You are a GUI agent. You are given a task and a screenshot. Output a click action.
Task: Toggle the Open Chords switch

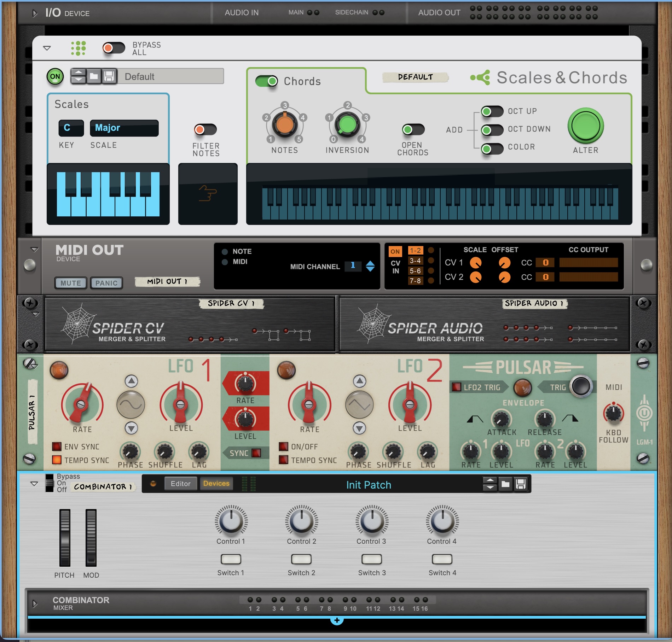[x=413, y=129]
